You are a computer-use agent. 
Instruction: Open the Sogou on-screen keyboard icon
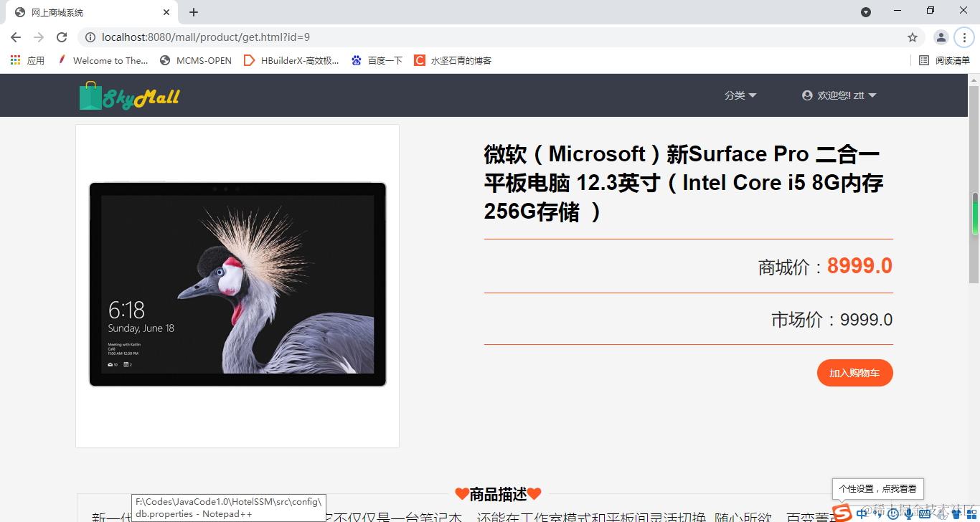(925, 513)
